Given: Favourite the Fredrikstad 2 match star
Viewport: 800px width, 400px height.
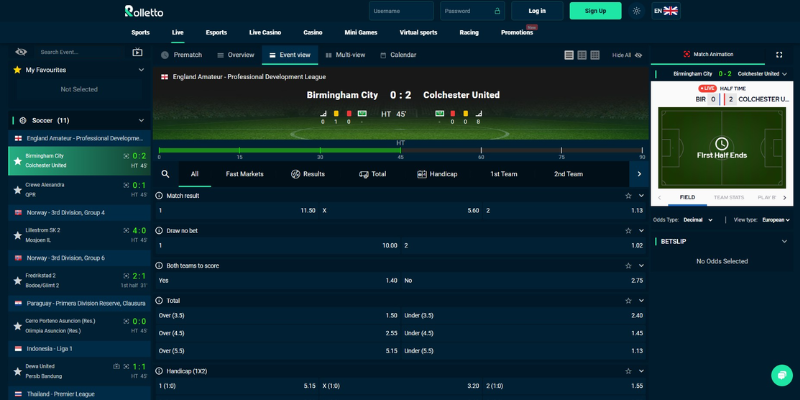Looking at the screenshot, I should pyautogui.click(x=17, y=281).
